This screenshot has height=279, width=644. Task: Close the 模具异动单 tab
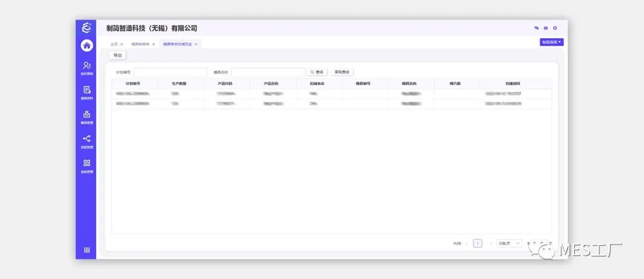click(154, 44)
